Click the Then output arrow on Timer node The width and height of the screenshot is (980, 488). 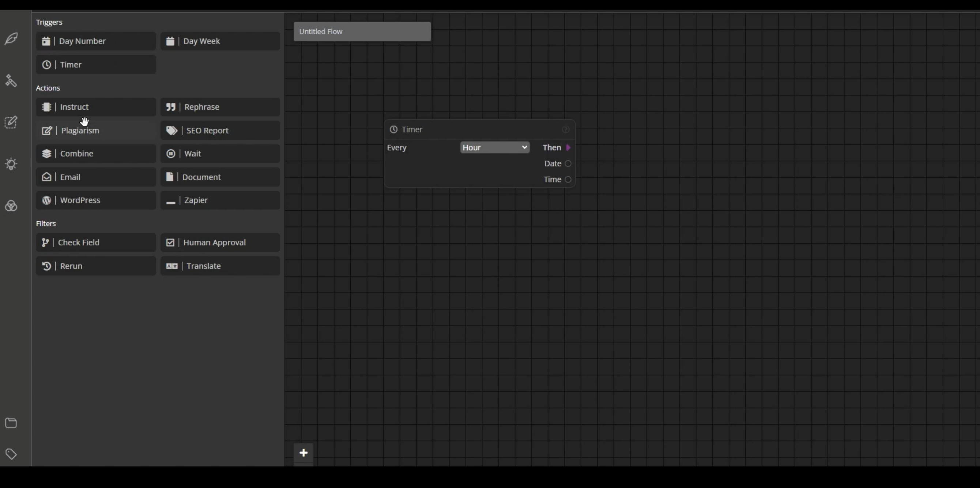[x=568, y=148]
